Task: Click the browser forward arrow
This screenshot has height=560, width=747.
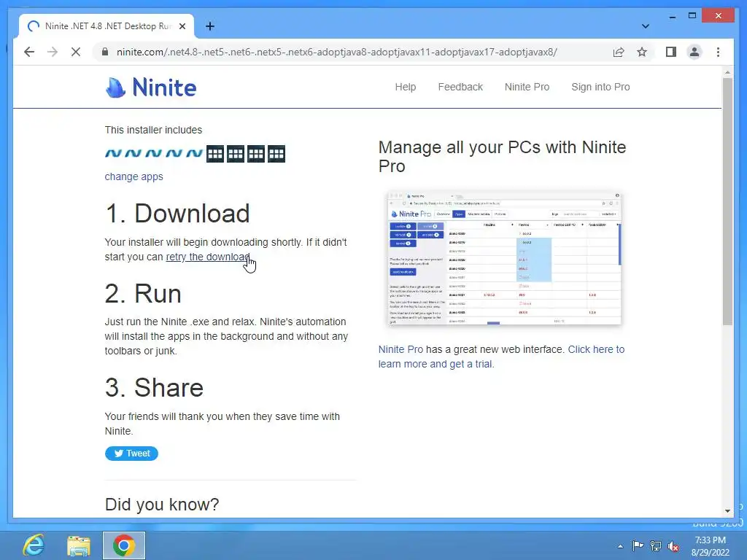Action: 53,52
